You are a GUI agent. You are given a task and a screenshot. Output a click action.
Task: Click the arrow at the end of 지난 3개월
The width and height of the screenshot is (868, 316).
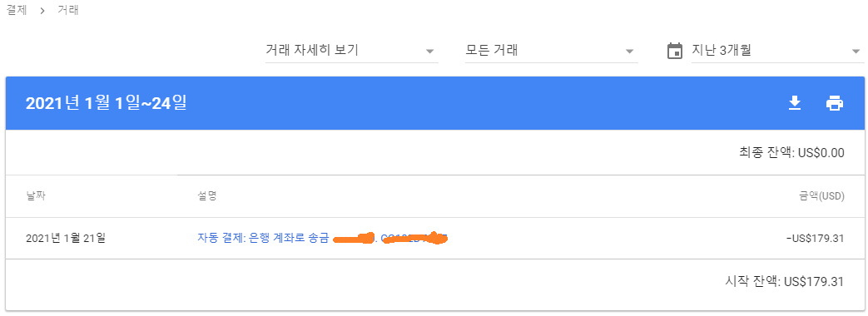(x=856, y=52)
